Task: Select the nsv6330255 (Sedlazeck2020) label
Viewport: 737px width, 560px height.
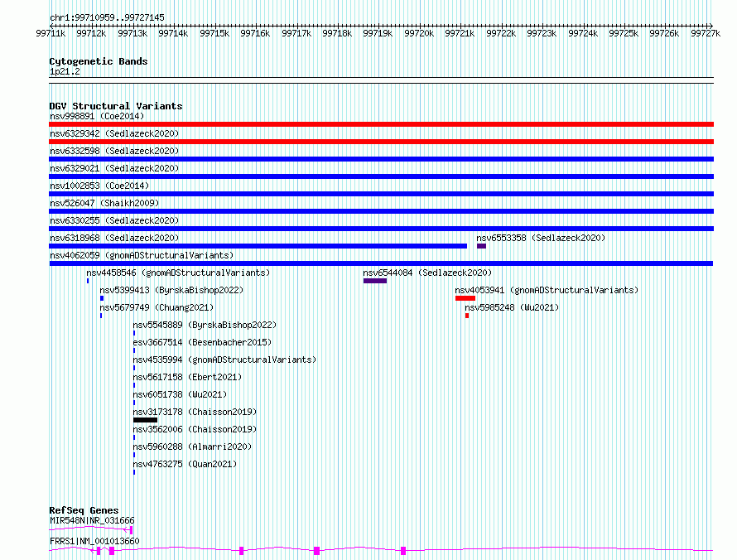Action: (114, 220)
